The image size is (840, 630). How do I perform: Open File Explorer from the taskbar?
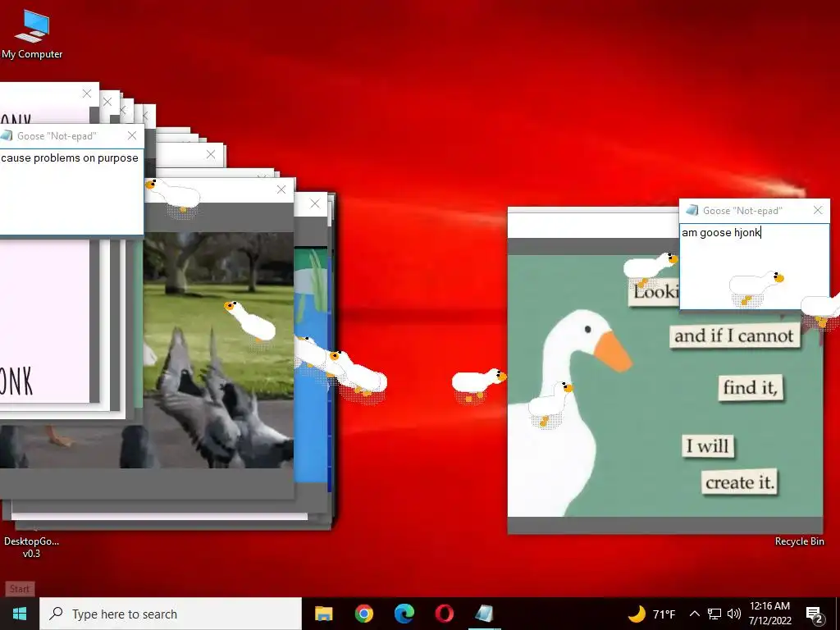(x=323, y=614)
